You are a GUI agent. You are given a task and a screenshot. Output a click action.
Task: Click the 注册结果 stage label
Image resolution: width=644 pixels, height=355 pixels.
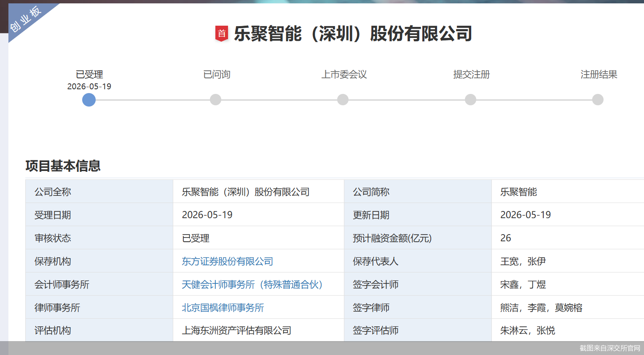[598, 75]
